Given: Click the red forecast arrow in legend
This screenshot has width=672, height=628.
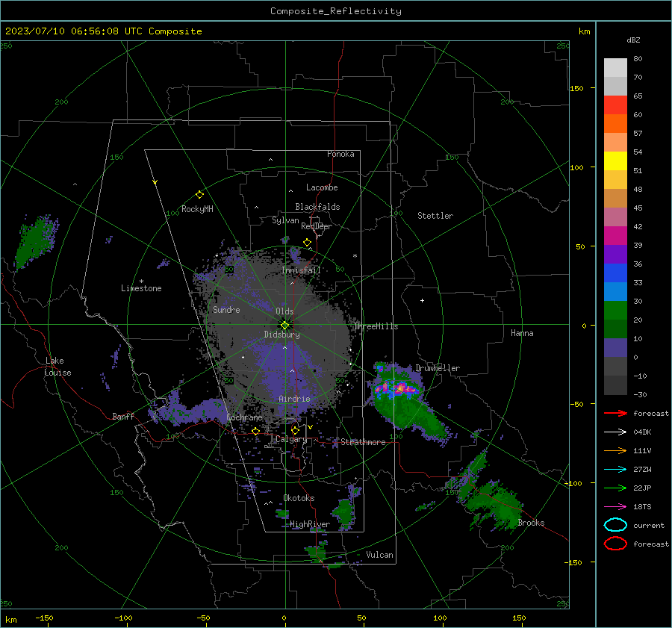Looking at the screenshot, I should tap(615, 413).
